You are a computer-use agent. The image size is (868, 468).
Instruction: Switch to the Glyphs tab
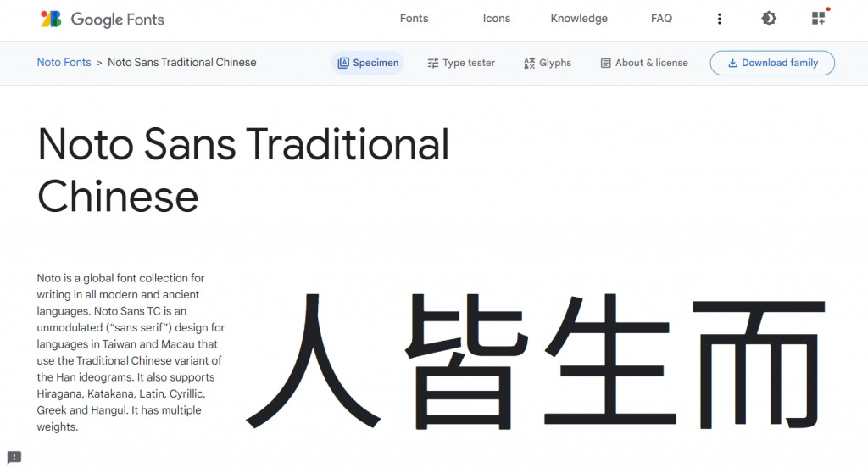tap(548, 63)
